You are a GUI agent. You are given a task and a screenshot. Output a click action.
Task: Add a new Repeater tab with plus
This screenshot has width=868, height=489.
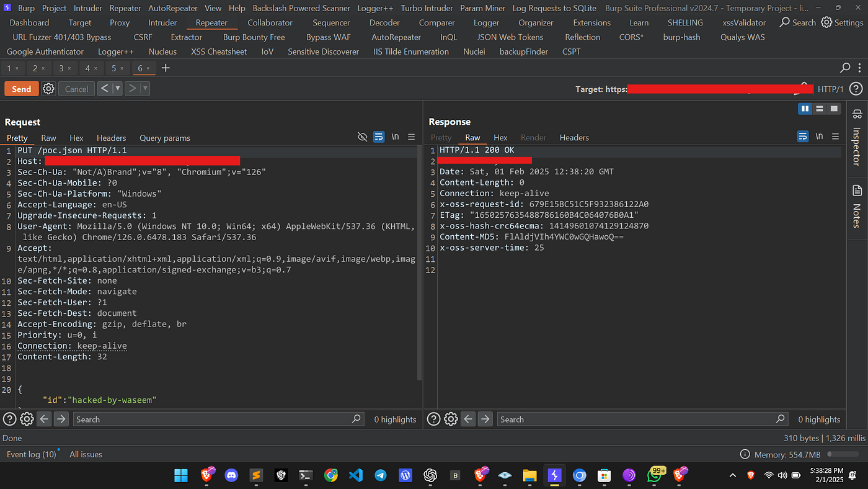pyautogui.click(x=166, y=68)
